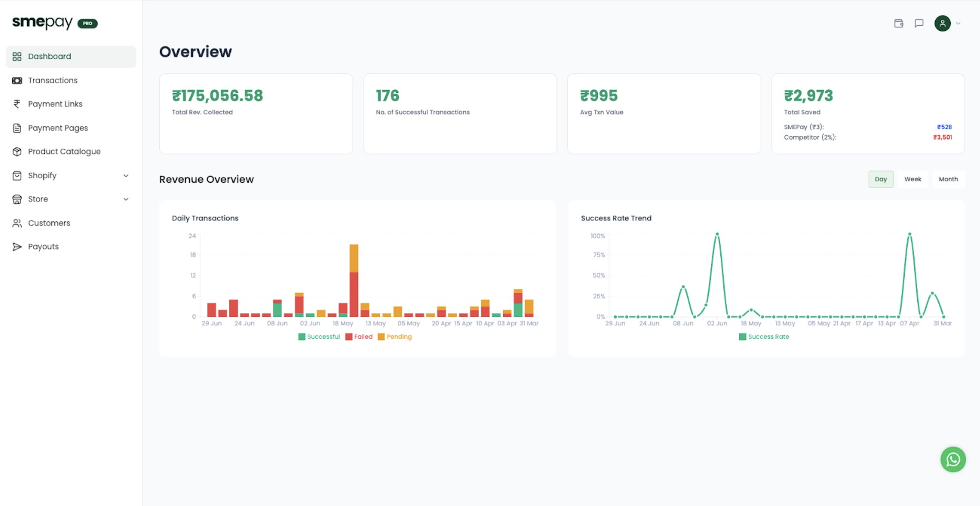Screen dimensions: 980x506
Task: Click the Shopify bag icon
Action: 17,176
